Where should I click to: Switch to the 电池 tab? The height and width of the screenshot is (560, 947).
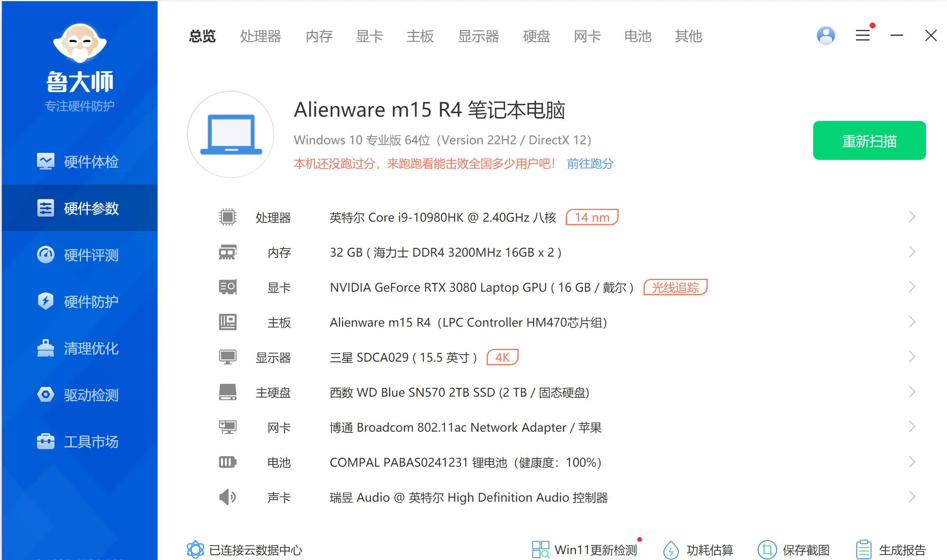pyautogui.click(x=638, y=36)
